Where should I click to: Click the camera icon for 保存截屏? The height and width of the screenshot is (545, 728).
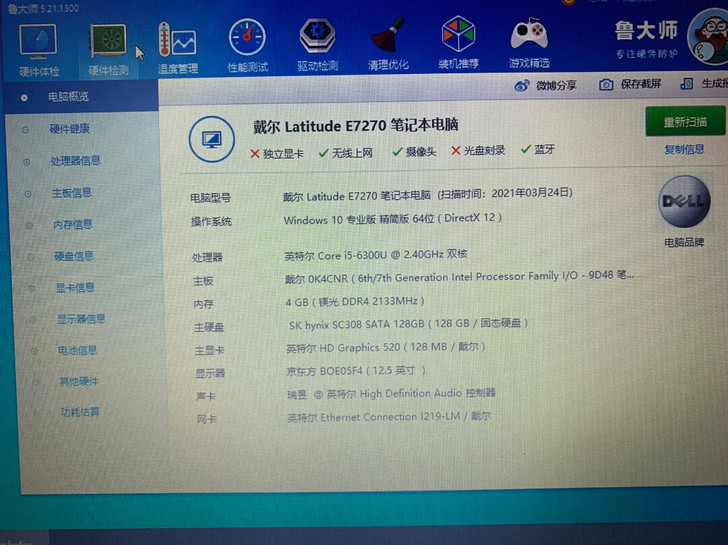[x=606, y=84]
